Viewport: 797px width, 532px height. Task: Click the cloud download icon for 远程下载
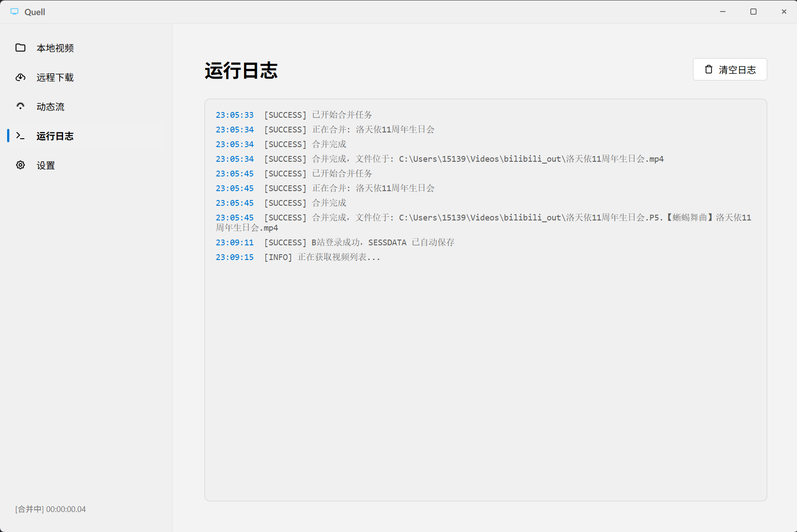point(20,77)
